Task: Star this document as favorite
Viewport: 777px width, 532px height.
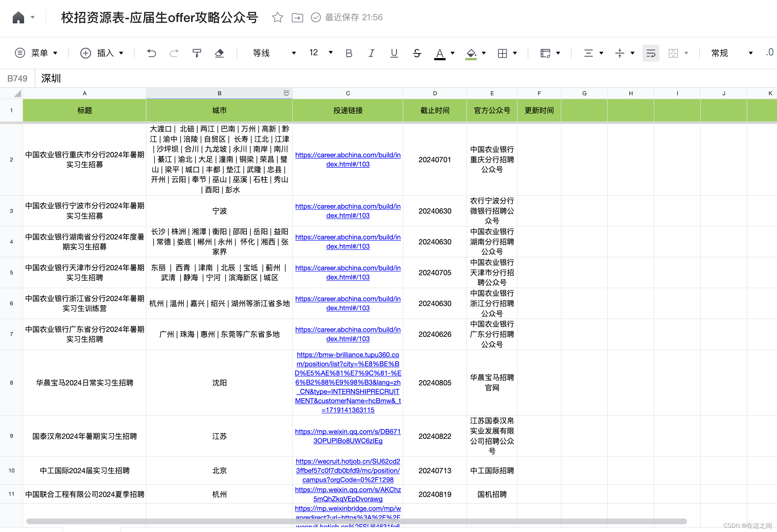Action: [277, 17]
